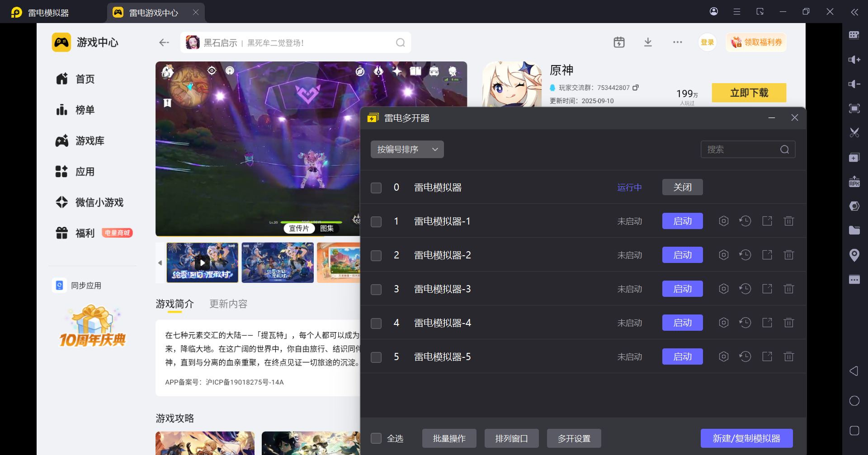Click the volume up speaker icon
The width and height of the screenshot is (868, 455).
point(854,60)
